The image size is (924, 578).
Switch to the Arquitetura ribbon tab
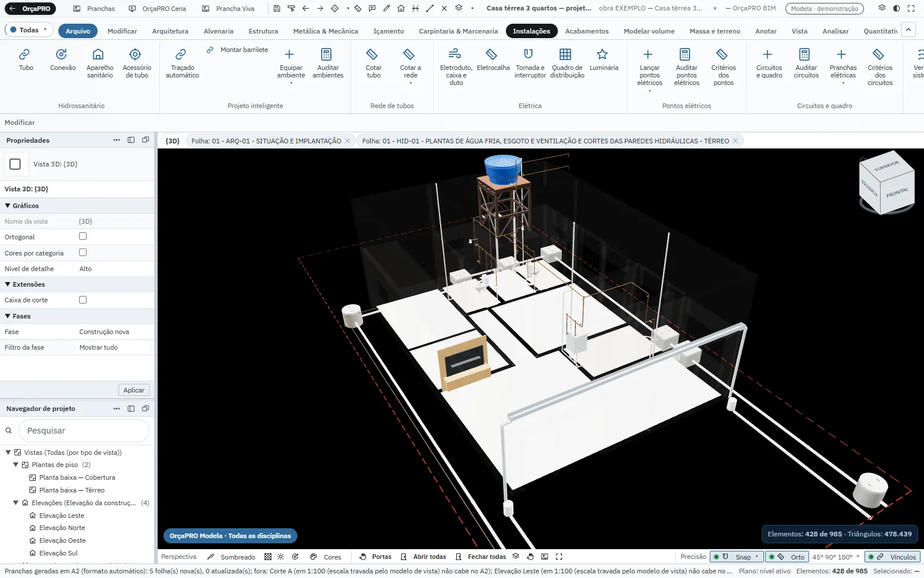click(x=170, y=31)
